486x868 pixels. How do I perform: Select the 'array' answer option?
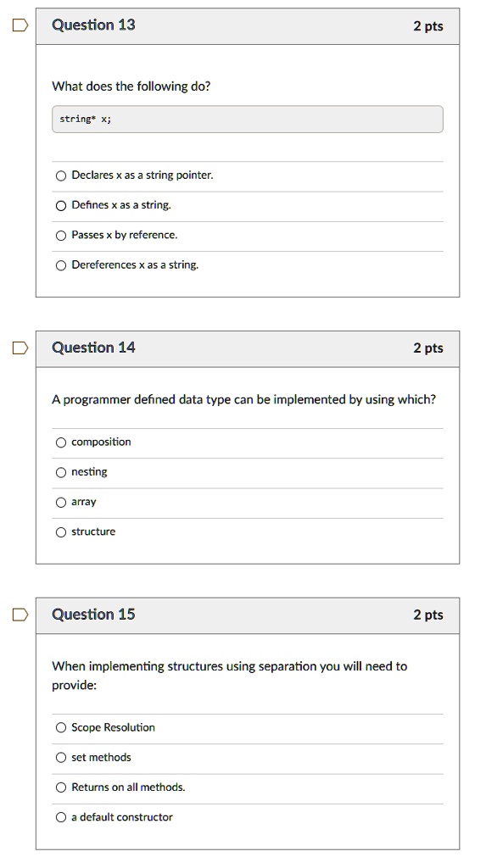coord(61,502)
